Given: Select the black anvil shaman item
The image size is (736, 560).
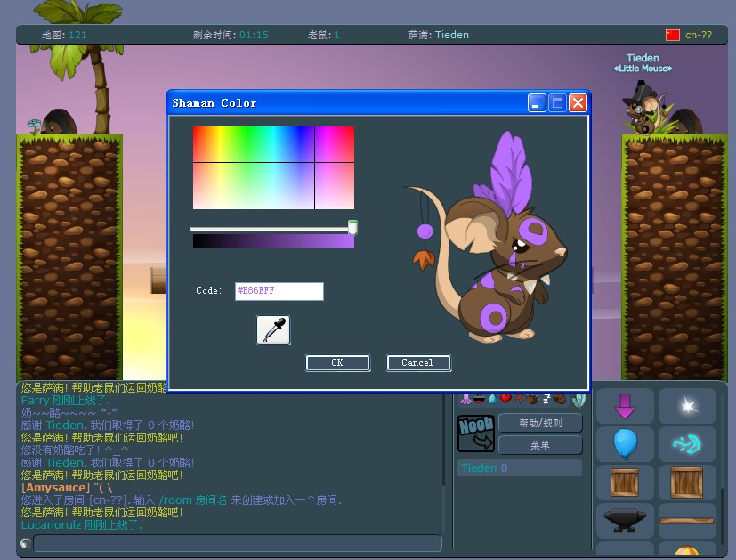Looking at the screenshot, I should coord(625,521).
